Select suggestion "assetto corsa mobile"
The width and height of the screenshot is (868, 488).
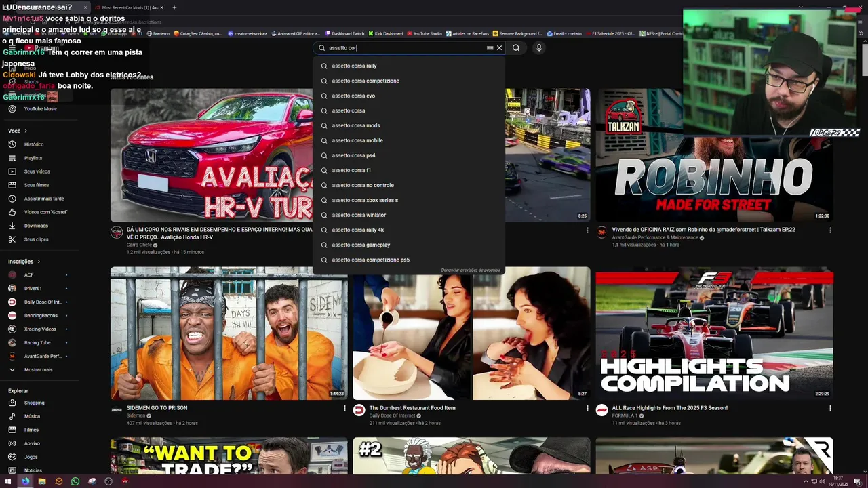[x=409, y=140]
